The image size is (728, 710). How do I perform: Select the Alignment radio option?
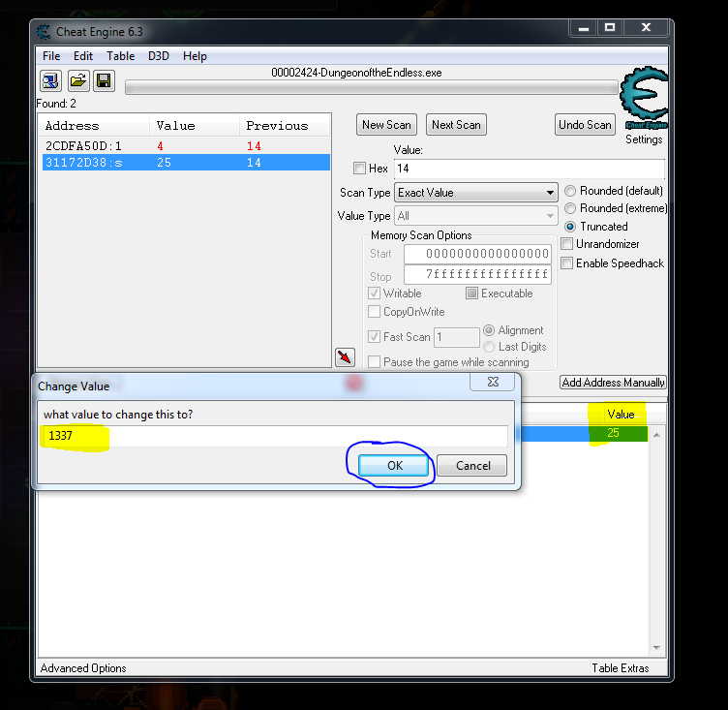point(489,330)
